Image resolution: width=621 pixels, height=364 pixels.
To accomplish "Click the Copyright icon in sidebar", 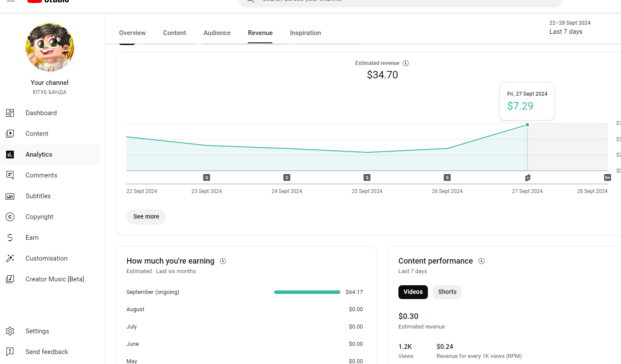I will tap(10, 217).
